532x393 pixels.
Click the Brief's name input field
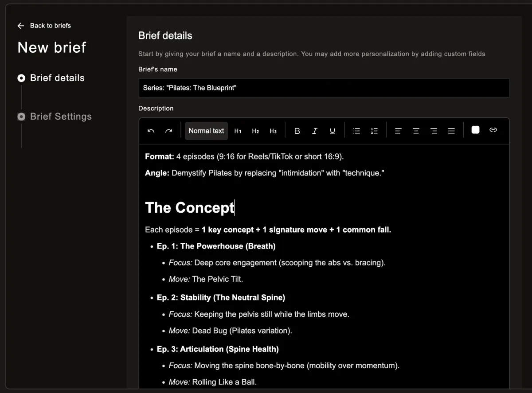point(324,88)
